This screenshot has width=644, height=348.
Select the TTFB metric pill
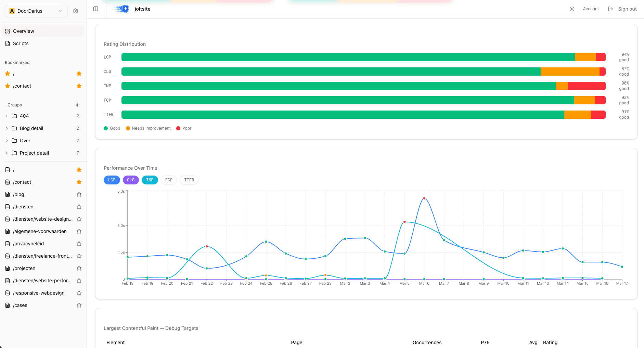click(189, 180)
